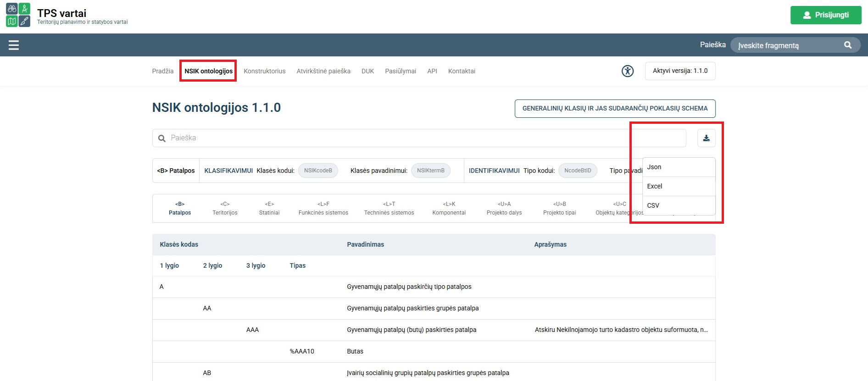Select the Statiniai <E> category tab
Image resolution: width=868 pixels, height=381 pixels.
[x=269, y=208]
